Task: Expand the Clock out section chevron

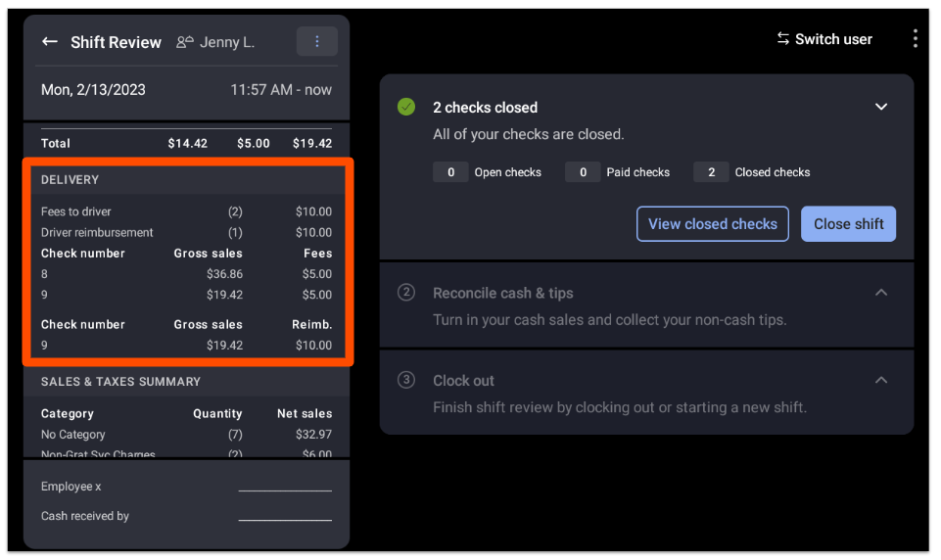Action: point(880,380)
